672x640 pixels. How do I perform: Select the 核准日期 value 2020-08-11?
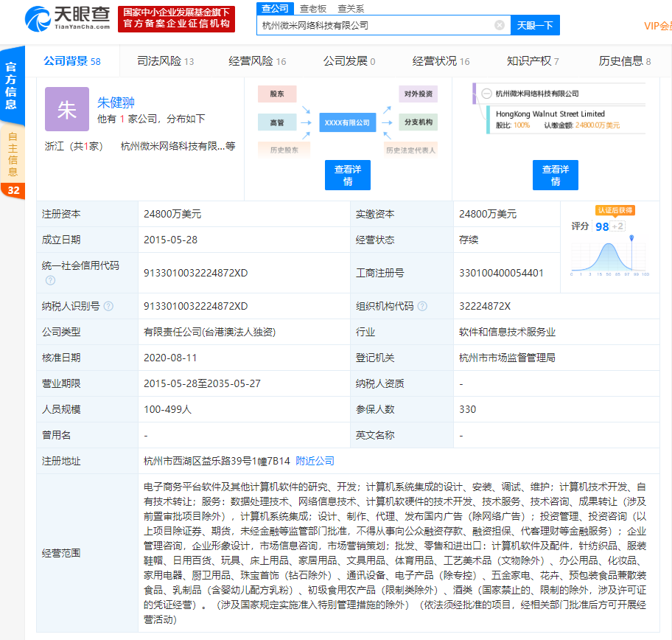click(x=170, y=358)
